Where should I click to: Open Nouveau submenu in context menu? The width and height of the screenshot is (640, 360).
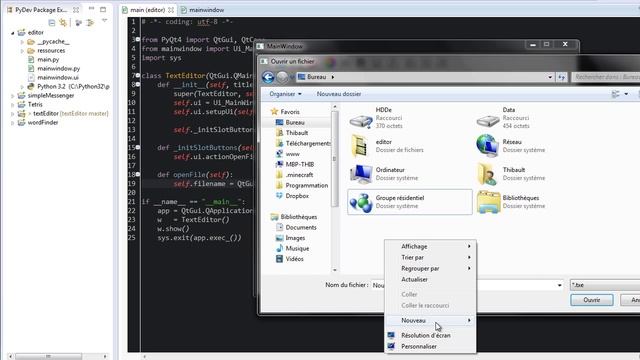pyautogui.click(x=430, y=320)
